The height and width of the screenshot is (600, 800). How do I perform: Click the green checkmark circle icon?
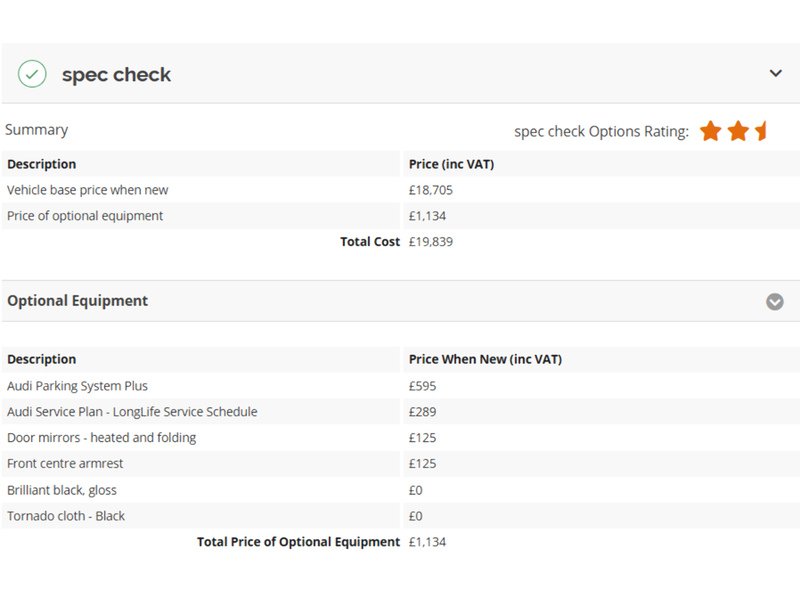point(32,74)
